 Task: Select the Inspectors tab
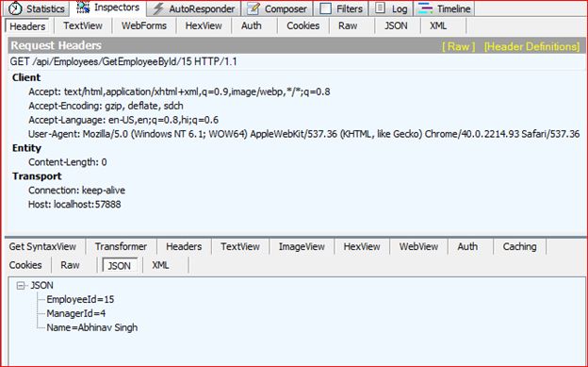pyautogui.click(x=108, y=8)
